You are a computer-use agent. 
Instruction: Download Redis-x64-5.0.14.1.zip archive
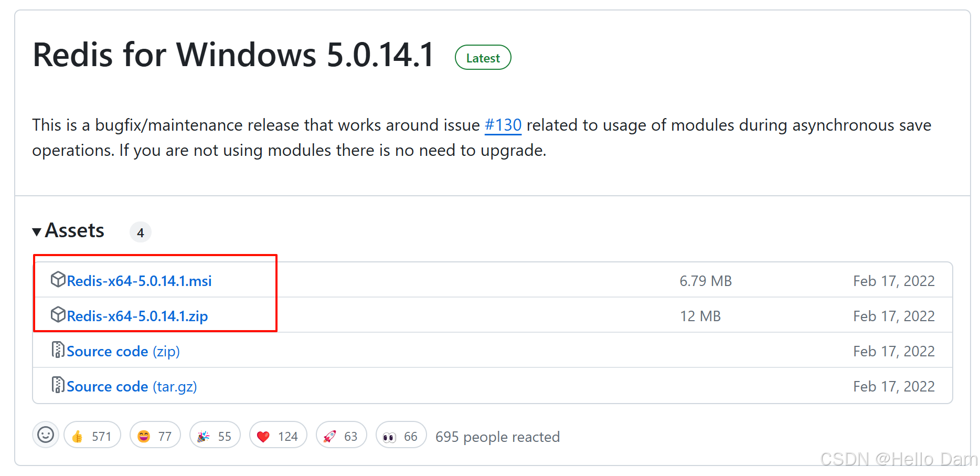click(x=137, y=316)
